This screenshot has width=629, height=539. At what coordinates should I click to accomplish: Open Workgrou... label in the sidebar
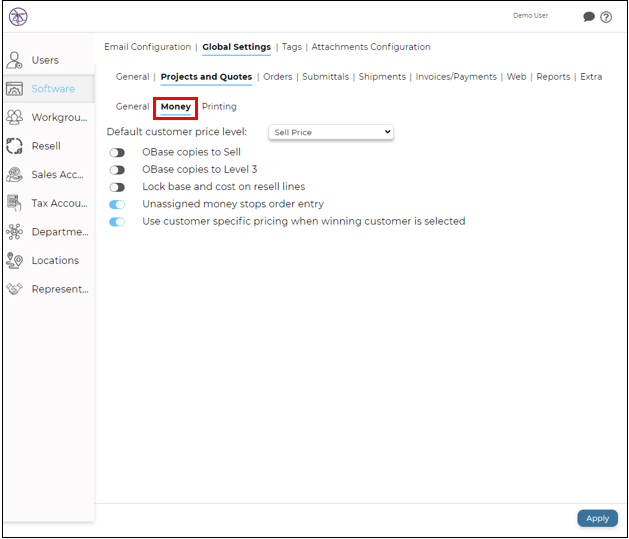59,118
